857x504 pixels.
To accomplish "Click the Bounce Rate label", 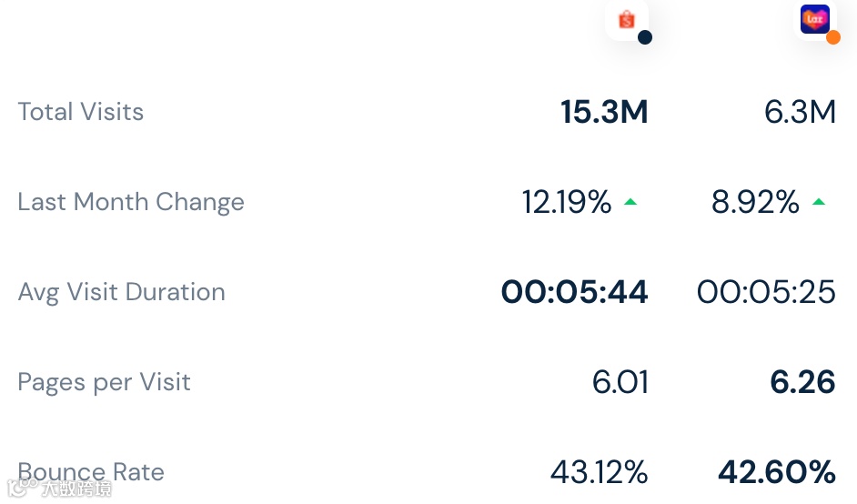I will click(x=91, y=472).
